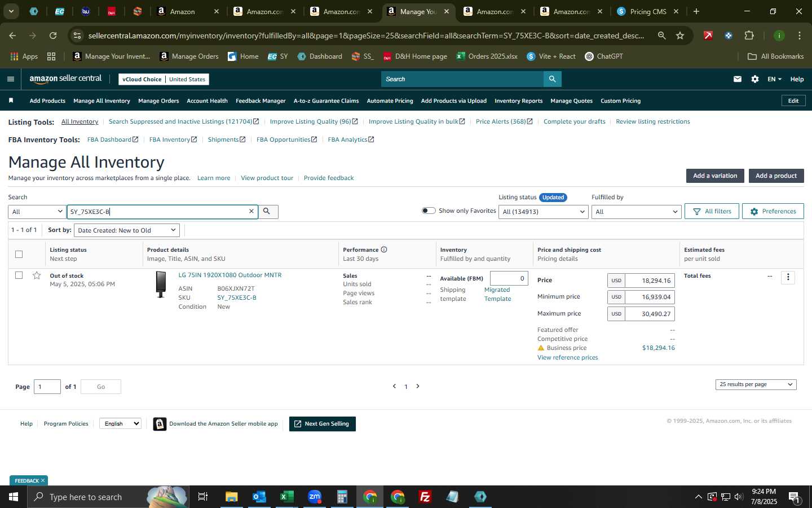The width and height of the screenshot is (812, 508).
Task: Open Account Health menu item
Action: pyautogui.click(x=207, y=100)
